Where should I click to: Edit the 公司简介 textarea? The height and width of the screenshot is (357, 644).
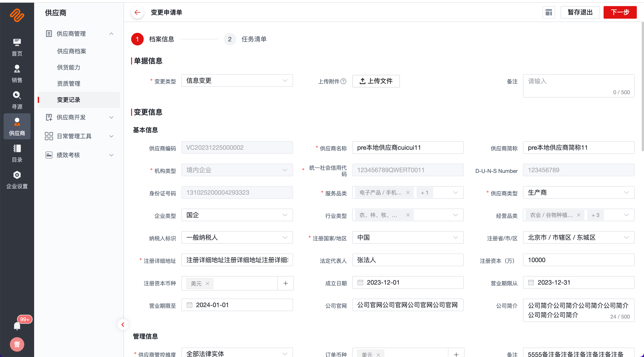(578, 310)
